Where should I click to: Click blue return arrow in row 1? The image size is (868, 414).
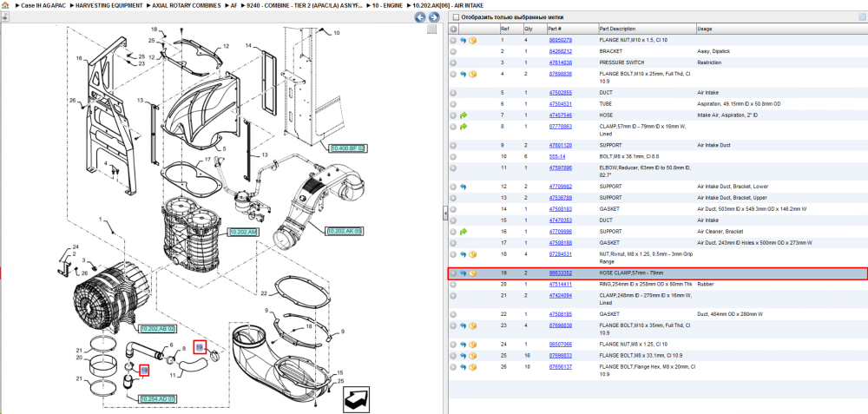coord(464,41)
